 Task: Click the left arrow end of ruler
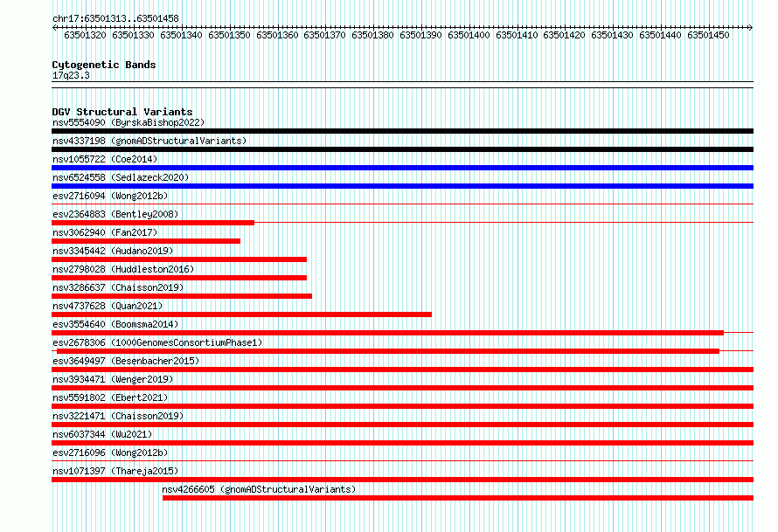pos(54,27)
